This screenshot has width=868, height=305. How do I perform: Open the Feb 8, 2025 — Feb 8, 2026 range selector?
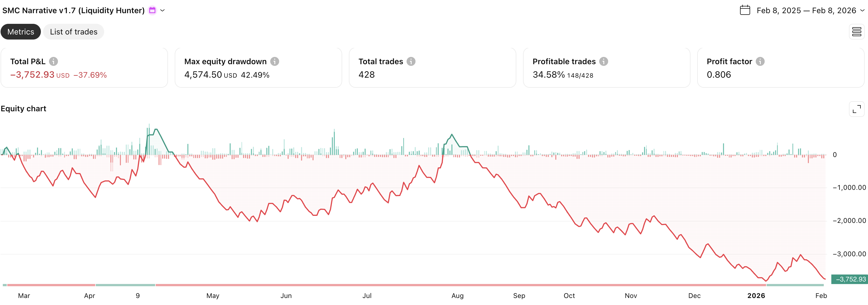click(x=806, y=10)
